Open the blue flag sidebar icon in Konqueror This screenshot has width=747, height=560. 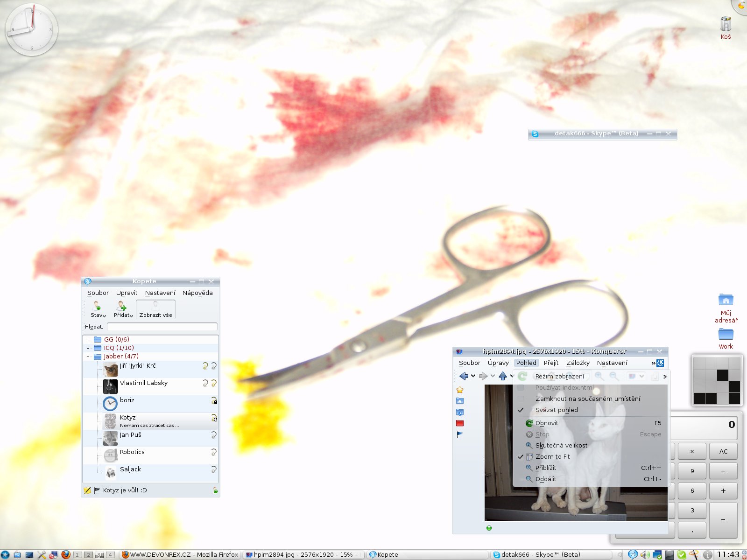point(460,434)
